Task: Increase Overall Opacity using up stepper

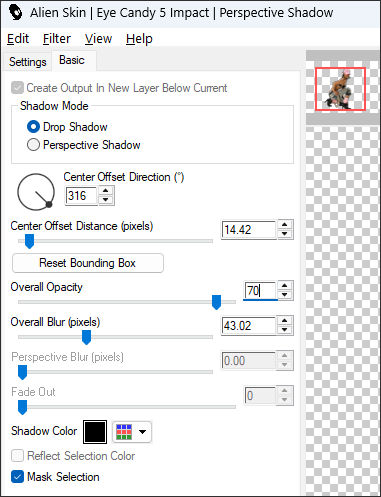Action: [x=284, y=286]
